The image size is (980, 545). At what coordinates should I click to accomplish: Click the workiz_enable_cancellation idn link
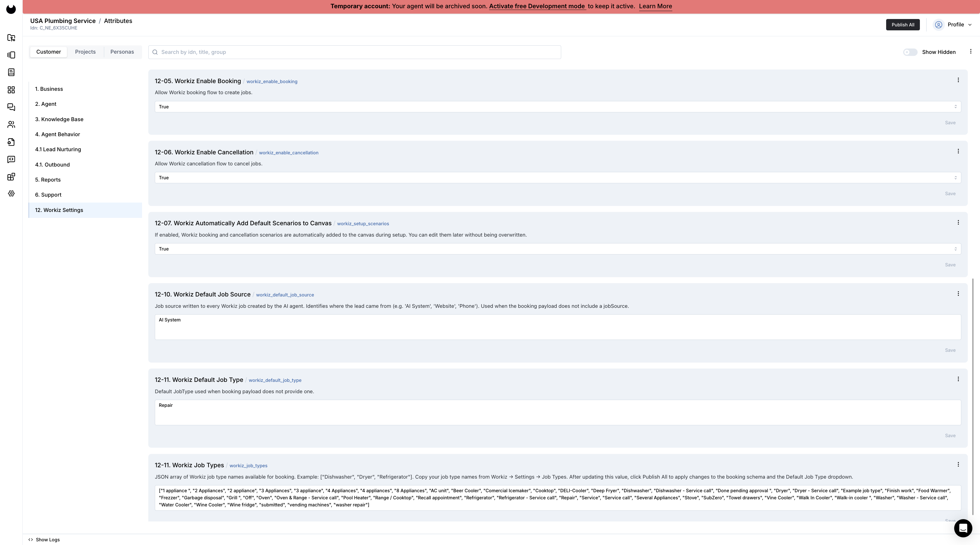288,153
